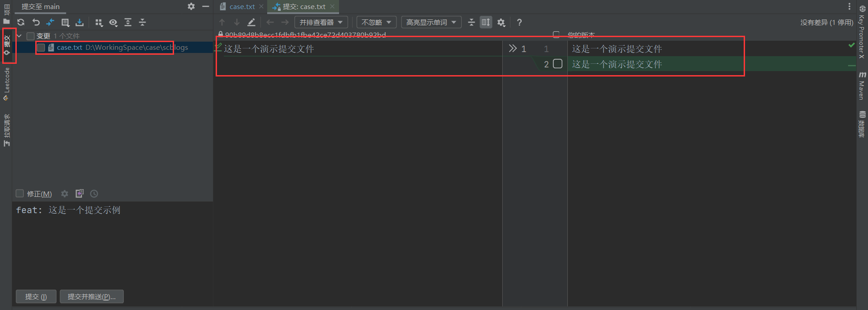The height and width of the screenshot is (310, 868).
Task: Go to next difference down arrow
Action: pyautogui.click(x=236, y=22)
